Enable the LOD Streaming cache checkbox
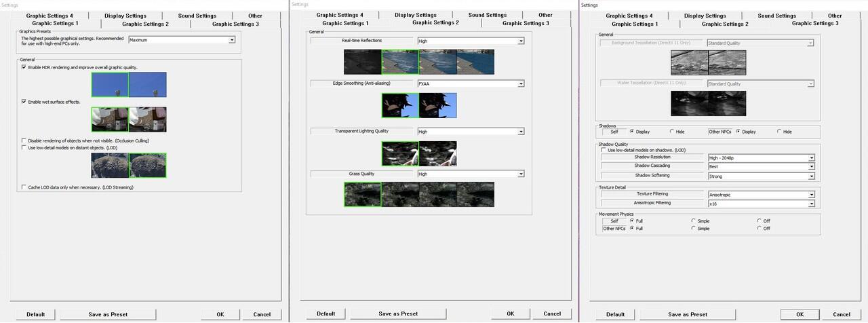 [x=24, y=187]
